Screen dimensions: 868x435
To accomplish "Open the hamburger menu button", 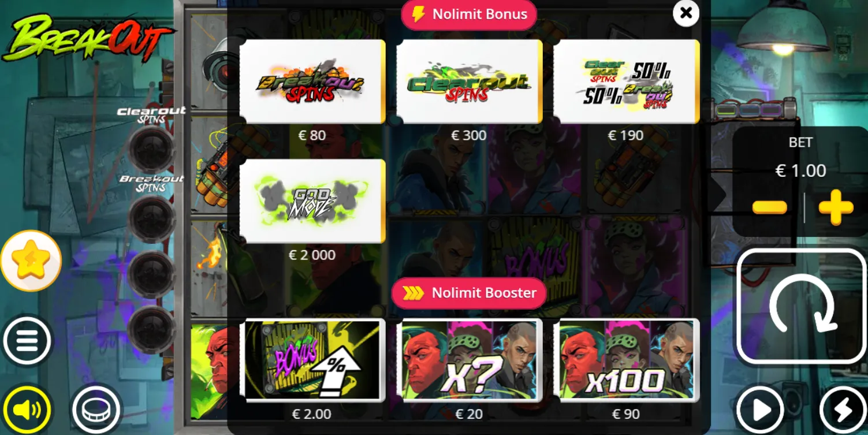I will (x=27, y=341).
